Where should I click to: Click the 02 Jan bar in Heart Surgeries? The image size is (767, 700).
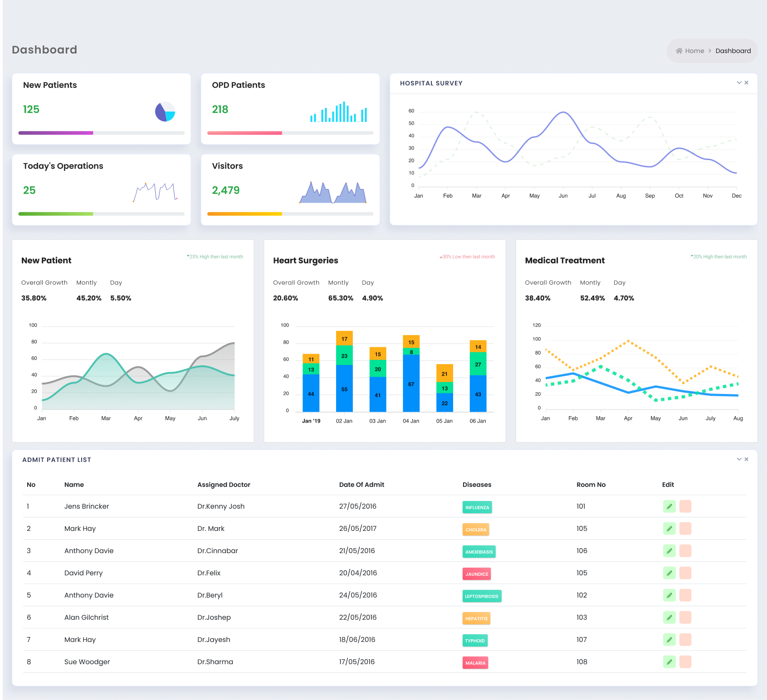click(344, 371)
